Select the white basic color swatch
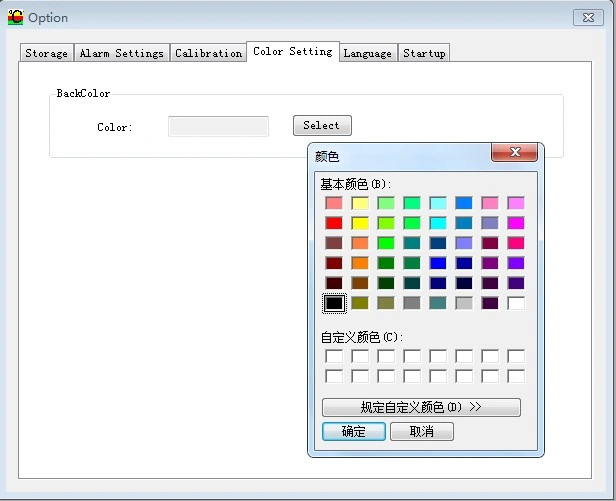Image resolution: width=616 pixels, height=501 pixels. point(516,303)
